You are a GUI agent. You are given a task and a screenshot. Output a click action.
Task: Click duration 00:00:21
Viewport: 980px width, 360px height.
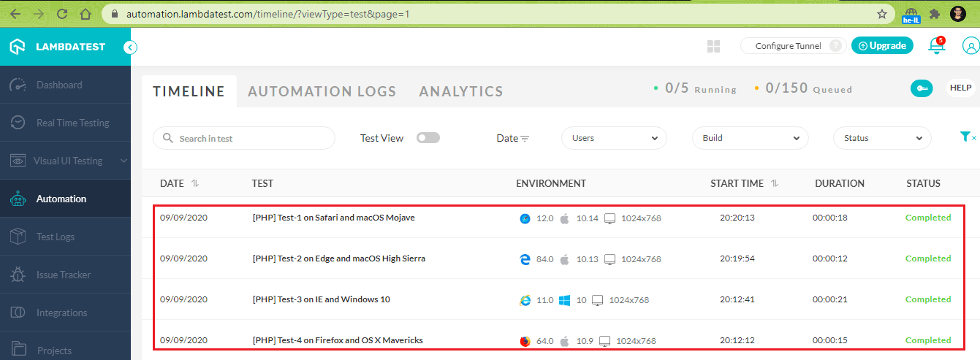point(830,299)
